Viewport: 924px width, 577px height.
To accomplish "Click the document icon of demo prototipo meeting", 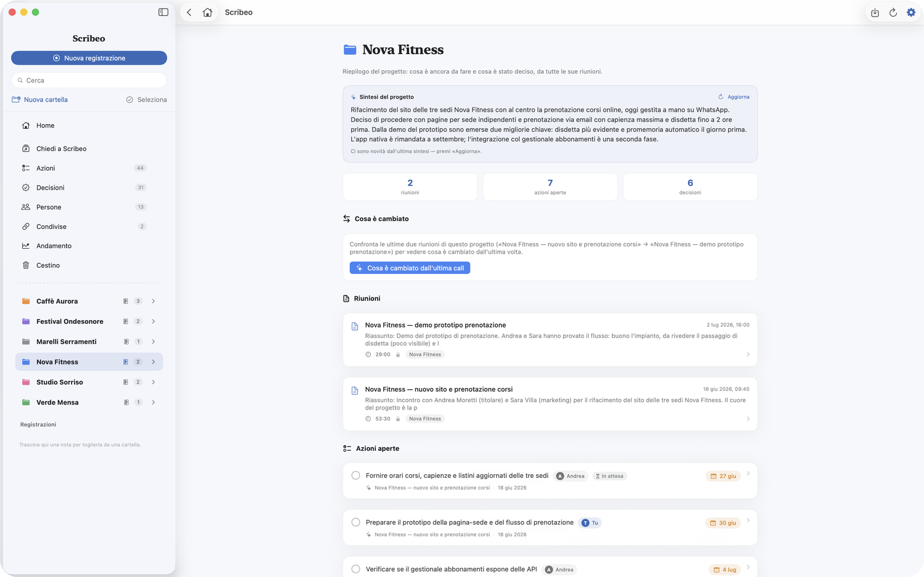I will (x=355, y=326).
